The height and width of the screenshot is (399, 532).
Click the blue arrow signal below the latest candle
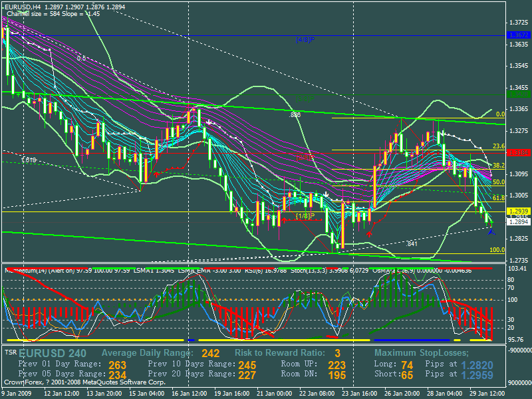coord(491,231)
